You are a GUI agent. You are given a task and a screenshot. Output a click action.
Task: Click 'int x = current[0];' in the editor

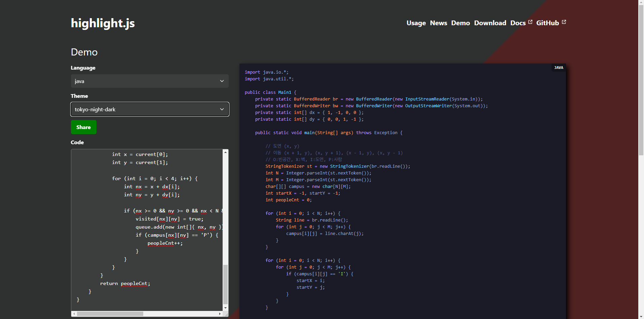(140, 154)
